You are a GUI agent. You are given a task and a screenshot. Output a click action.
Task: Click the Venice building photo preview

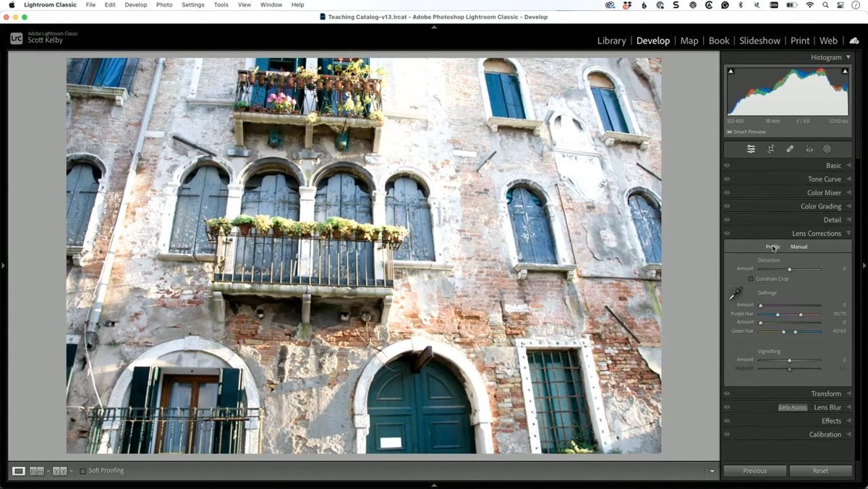click(364, 255)
